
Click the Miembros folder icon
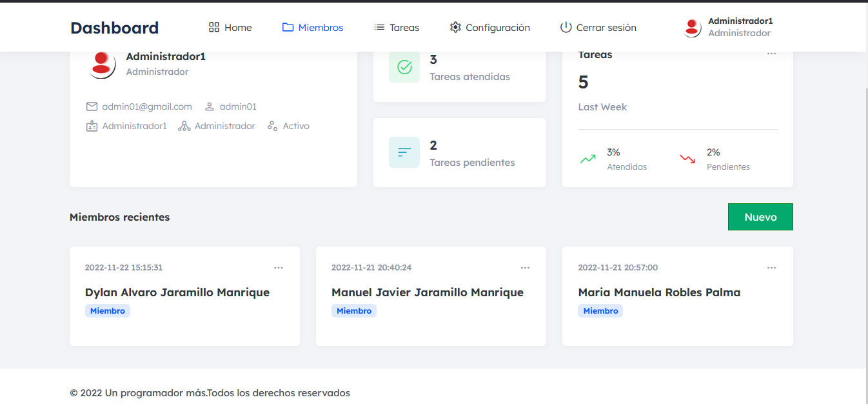click(288, 28)
